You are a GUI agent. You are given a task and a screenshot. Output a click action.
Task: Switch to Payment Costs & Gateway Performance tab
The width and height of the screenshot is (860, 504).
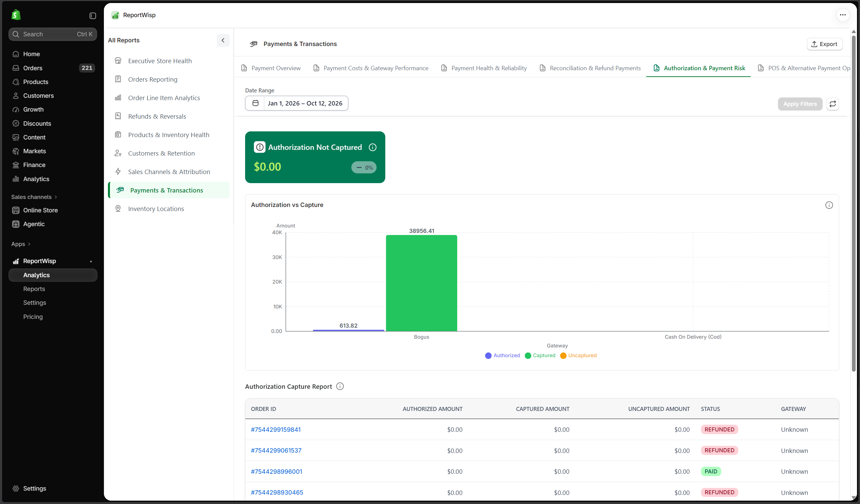coord(370,68)
